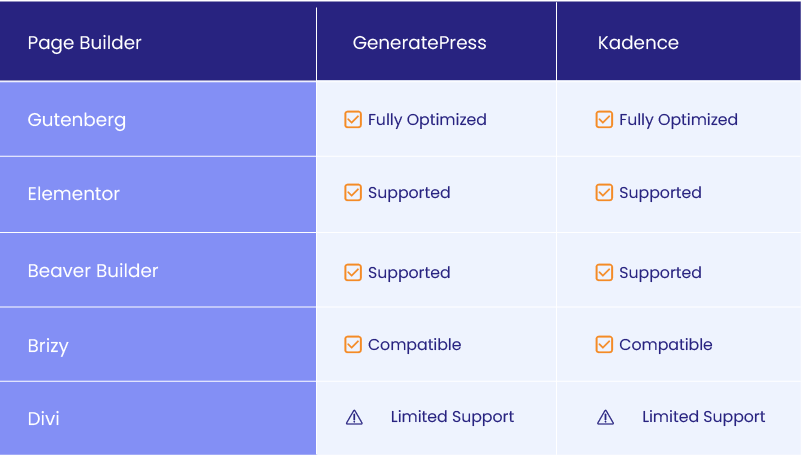Click Kadence Beaver Builder checkmark icon
The height and width of the screenshot is (457, 802).
coord(604,272)
